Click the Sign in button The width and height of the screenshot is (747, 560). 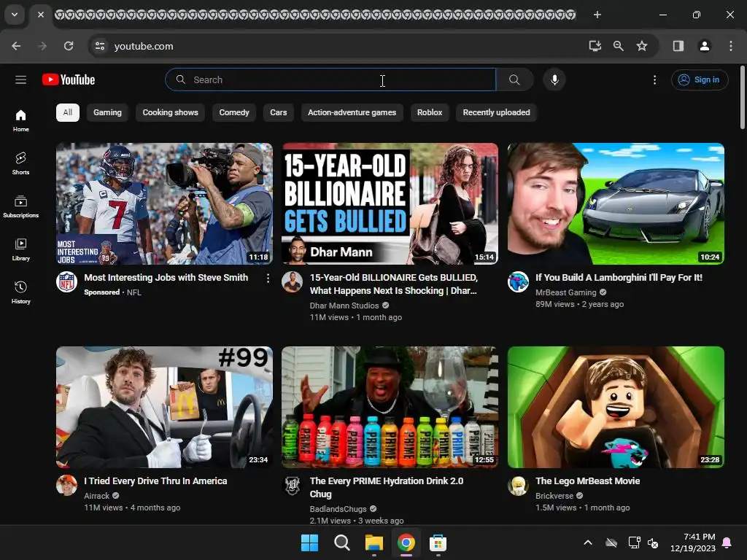(700, 79)
